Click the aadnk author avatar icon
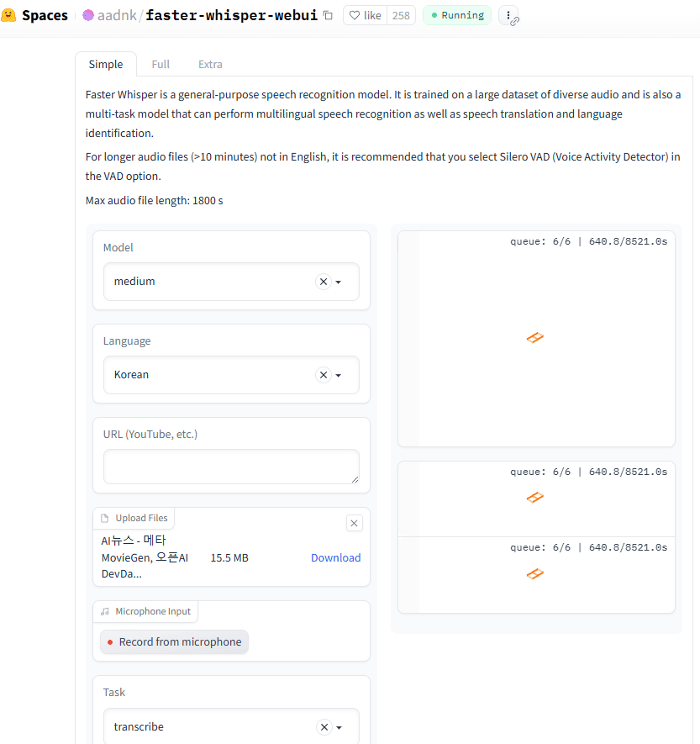 (88, 15)
